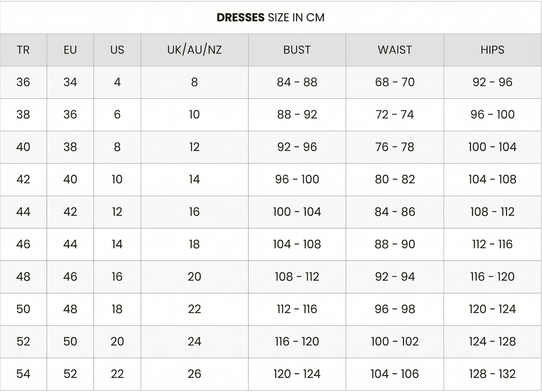The image size is (542, 392).
Task: Click waist range 104 - 106
Action: [x=395, y=374]
